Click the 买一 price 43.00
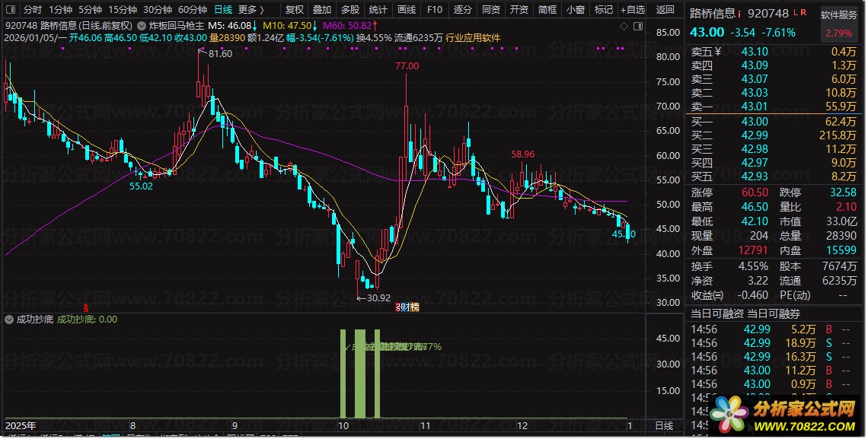 pyautogui.click(x=755, y=122)
